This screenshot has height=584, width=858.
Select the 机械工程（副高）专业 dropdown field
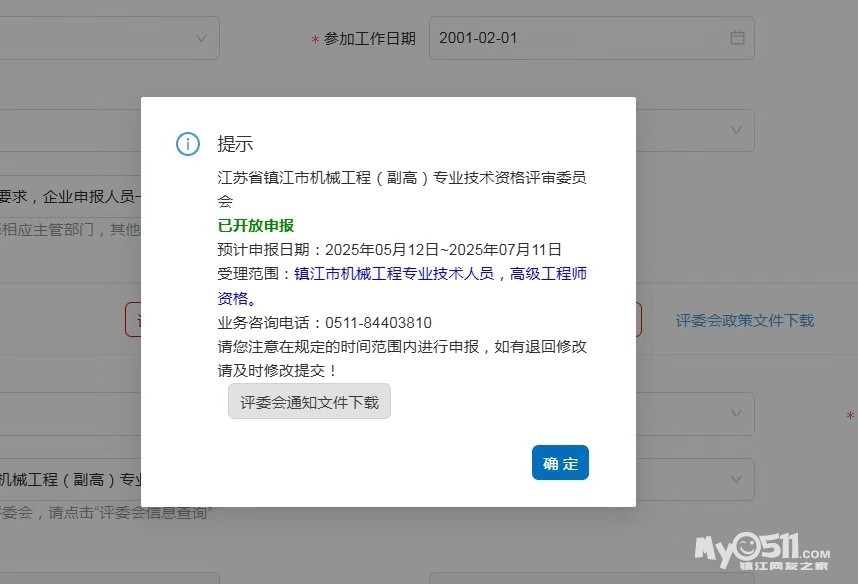coord(70,480)
